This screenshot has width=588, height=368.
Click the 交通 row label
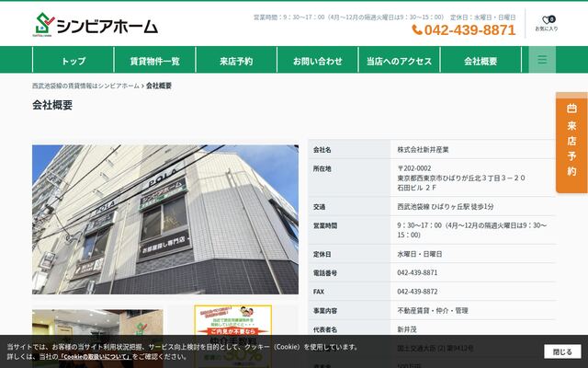(319, 207)
